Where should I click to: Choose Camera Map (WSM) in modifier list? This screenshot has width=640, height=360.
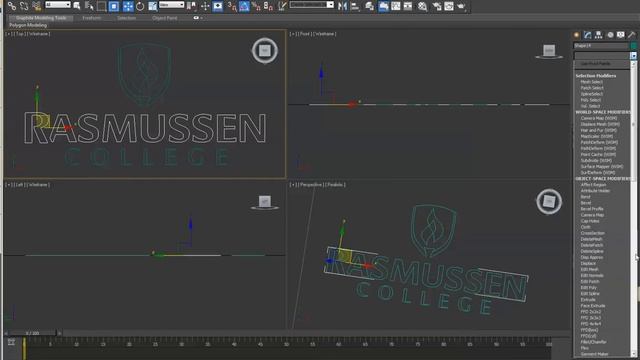[599, 118]
